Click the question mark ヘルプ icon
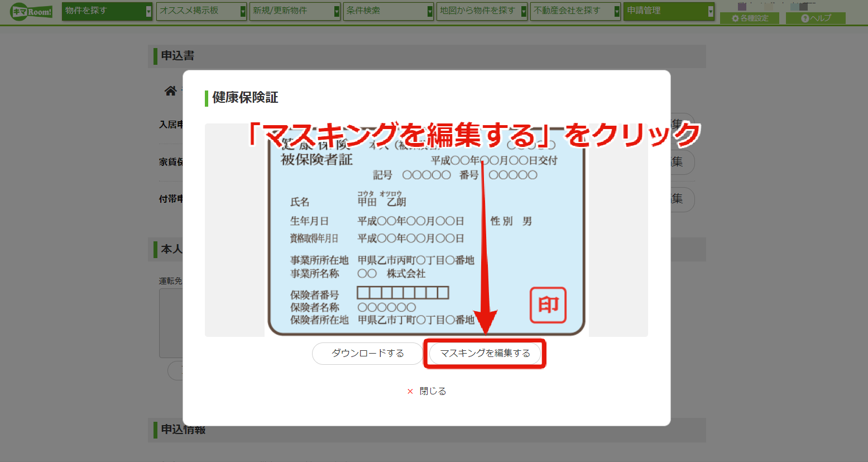The height and width of the screenshot is (462, 868). tap(805, 18)
